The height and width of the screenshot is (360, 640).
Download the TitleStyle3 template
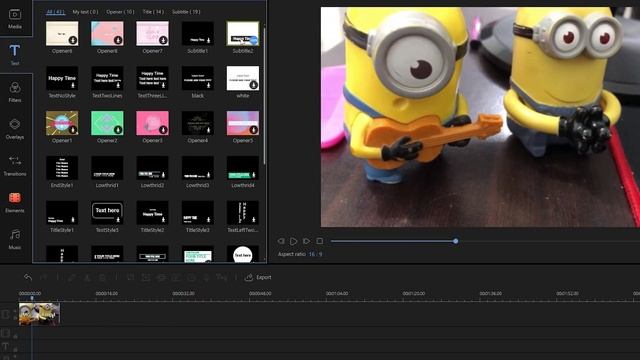click(x=209, y=220)
